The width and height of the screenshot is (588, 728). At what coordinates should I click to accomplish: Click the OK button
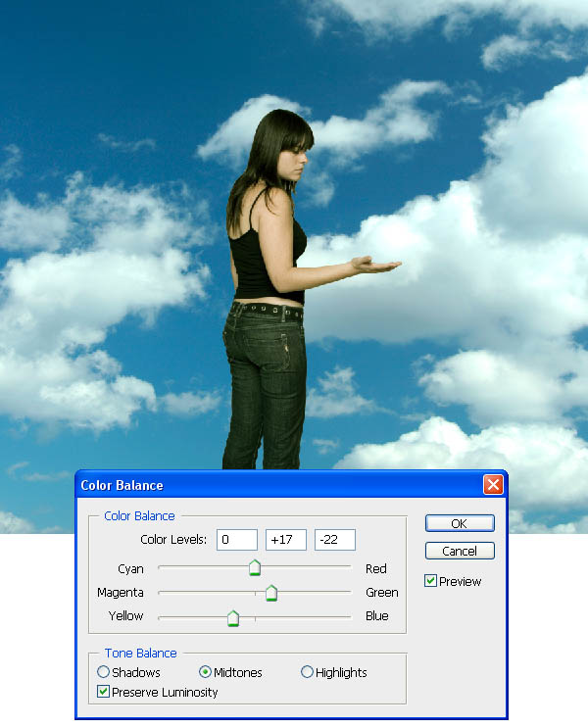tap(459, 523)
